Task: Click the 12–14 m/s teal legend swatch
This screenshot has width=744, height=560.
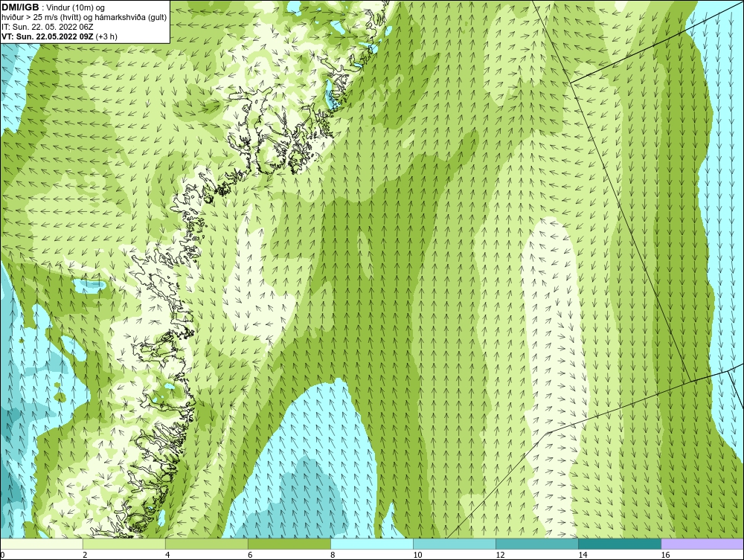Action: pos(536,544)
